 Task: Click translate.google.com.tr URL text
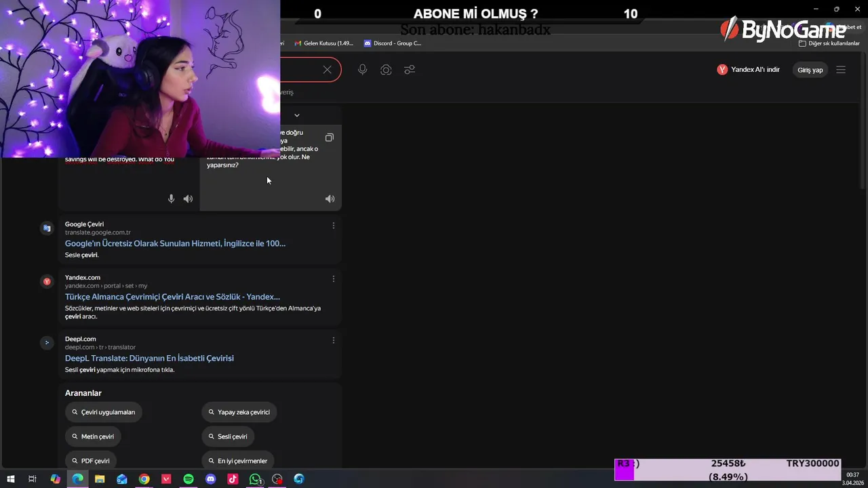98,232
